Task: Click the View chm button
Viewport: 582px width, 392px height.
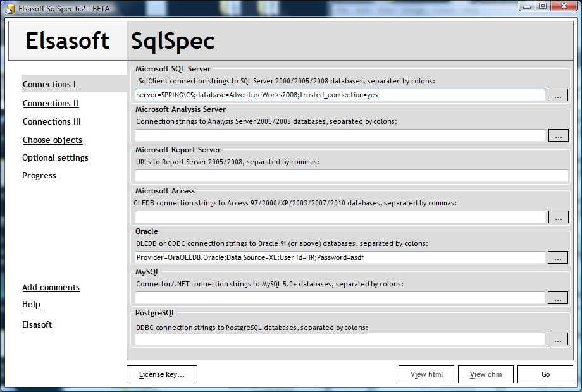Action: (485, 374)
